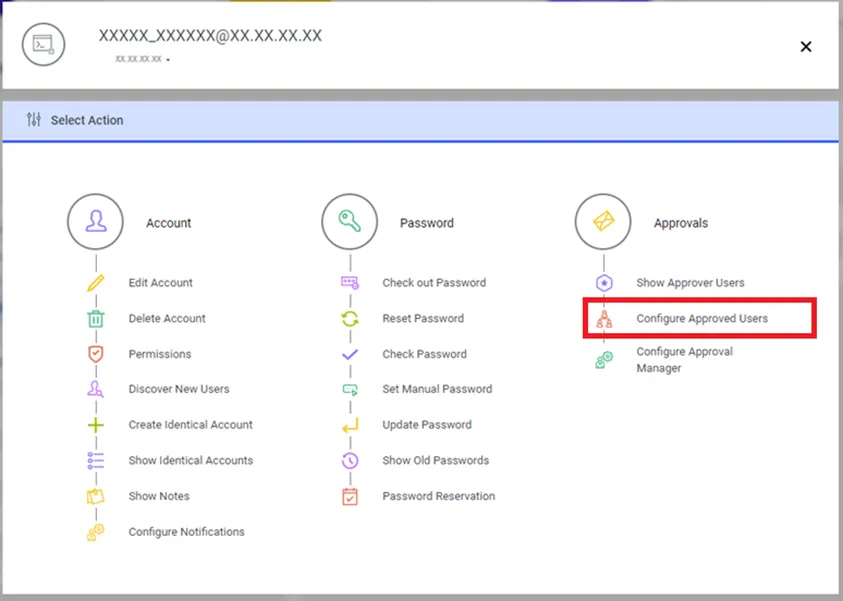
Task: Click the Check Password checkmark icon
Action: pos(350,354)
